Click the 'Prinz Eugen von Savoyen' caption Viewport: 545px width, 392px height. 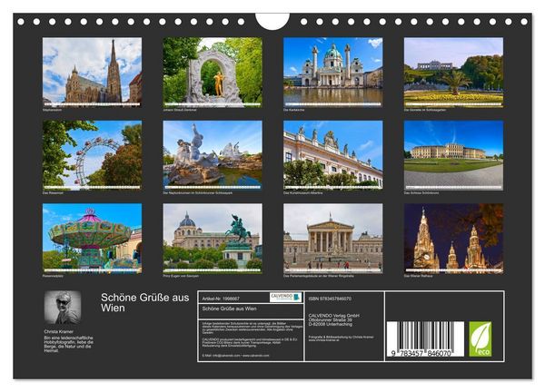tap(181, 276)
